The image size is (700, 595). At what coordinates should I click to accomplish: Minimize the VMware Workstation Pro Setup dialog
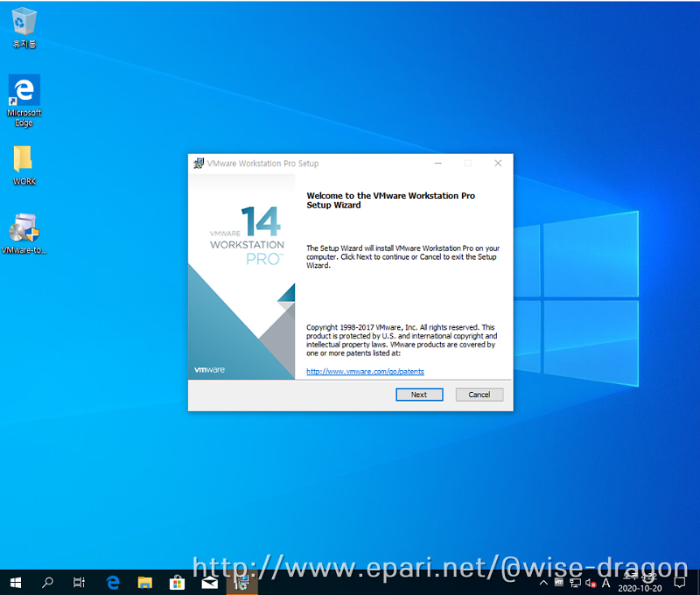[438, 164]
